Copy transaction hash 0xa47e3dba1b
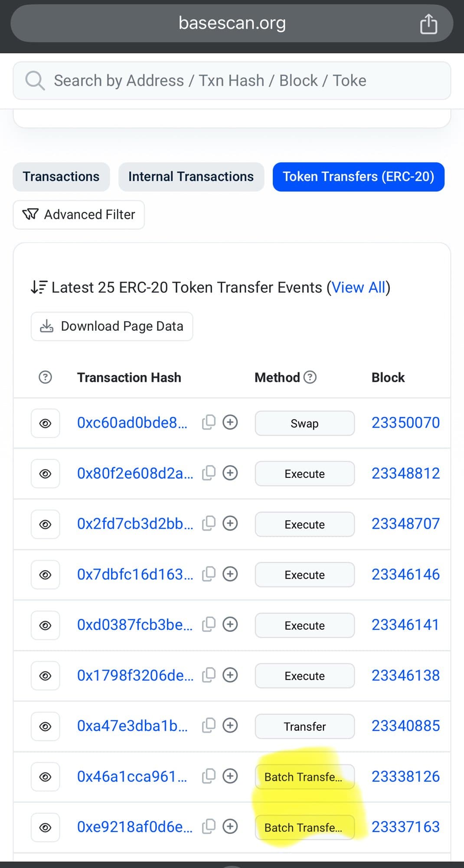The image size is (464, 868). click(x=209, y=726)
